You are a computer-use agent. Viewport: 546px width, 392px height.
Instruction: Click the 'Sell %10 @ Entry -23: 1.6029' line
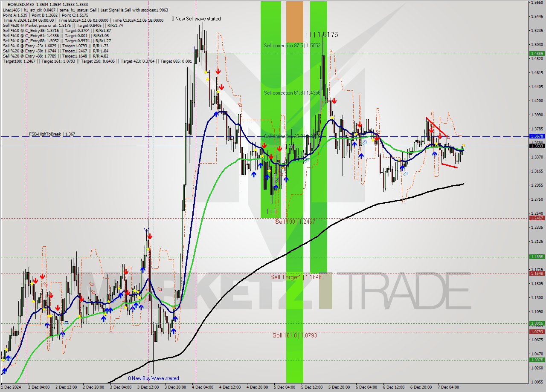pos(55,46)
